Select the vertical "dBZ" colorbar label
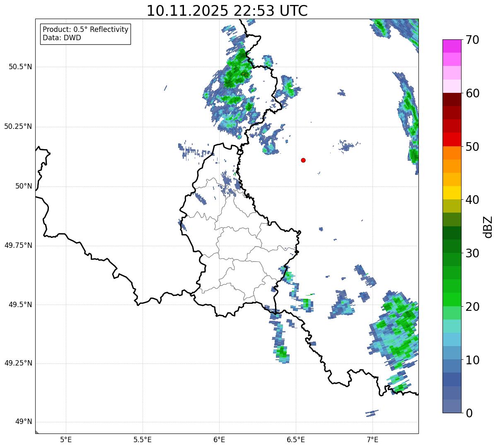Screen dimensions: 498x448 488,227
